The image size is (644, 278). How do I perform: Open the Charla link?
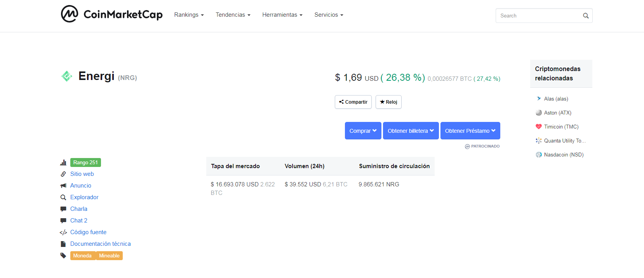(x=79, y=209)
